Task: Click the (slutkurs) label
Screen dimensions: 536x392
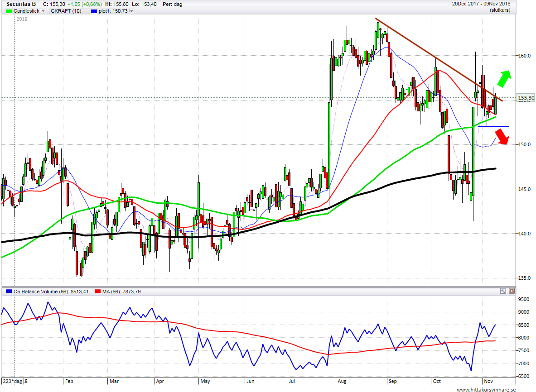Action: [500, 10]
